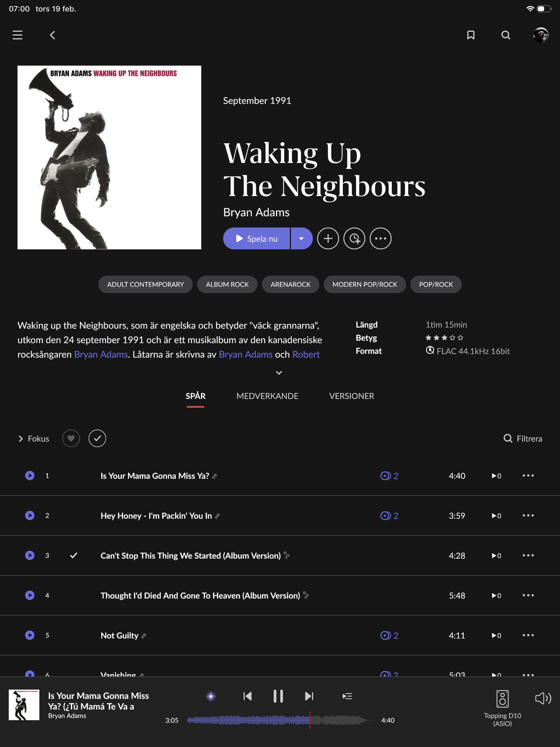This screenshot has height=747, width=560.
Task: Open the bookmarks icon
Action: click(x=471, y=35)
